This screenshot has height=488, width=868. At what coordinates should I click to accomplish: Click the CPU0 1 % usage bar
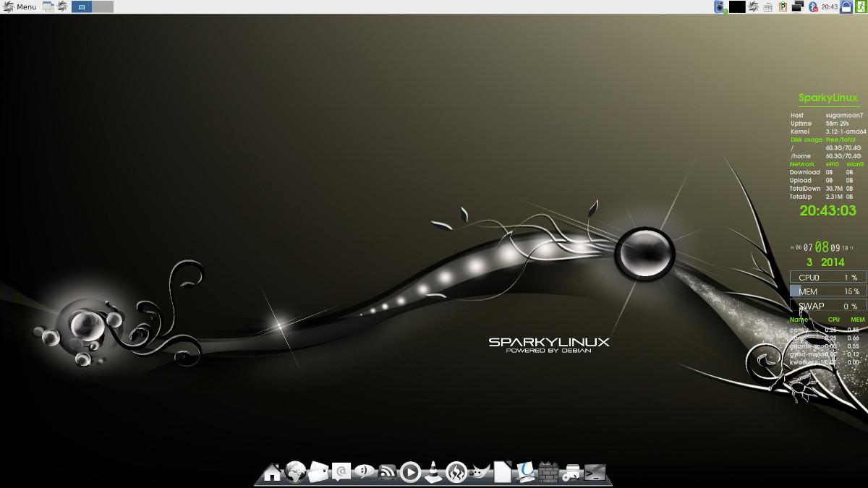(828, 277)
